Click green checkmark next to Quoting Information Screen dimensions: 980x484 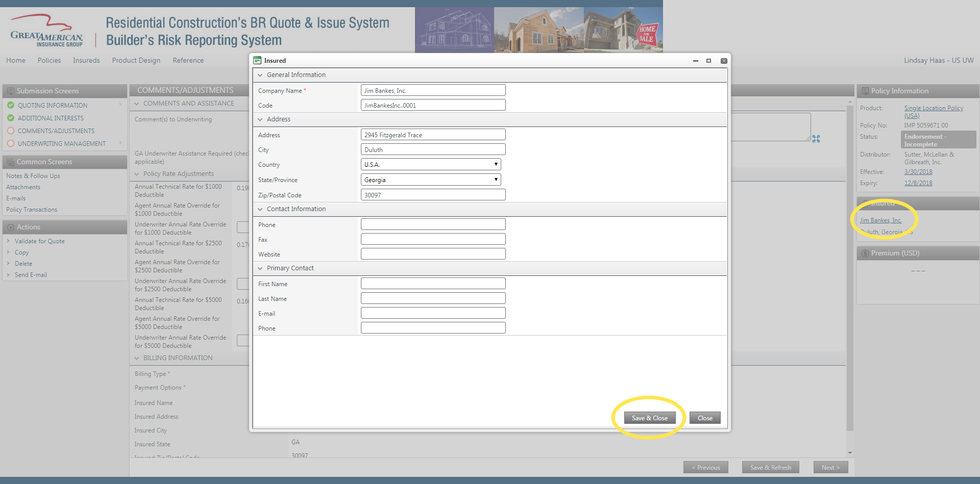click(x=11, y=105)
